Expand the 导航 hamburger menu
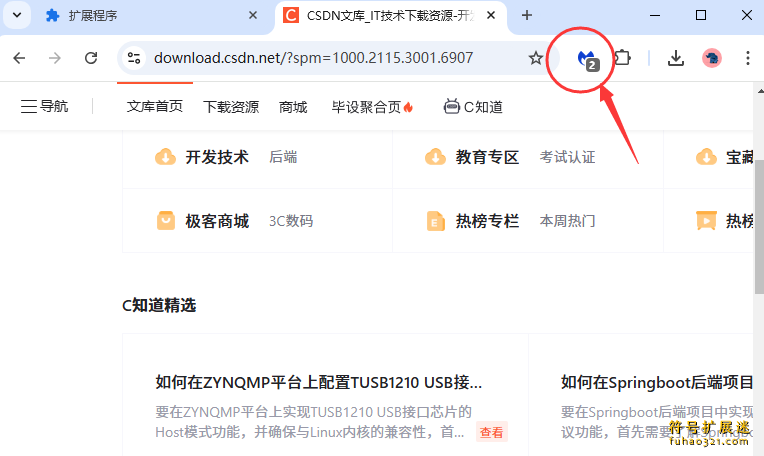The image size is (764, 456). [x=44, y=106]
